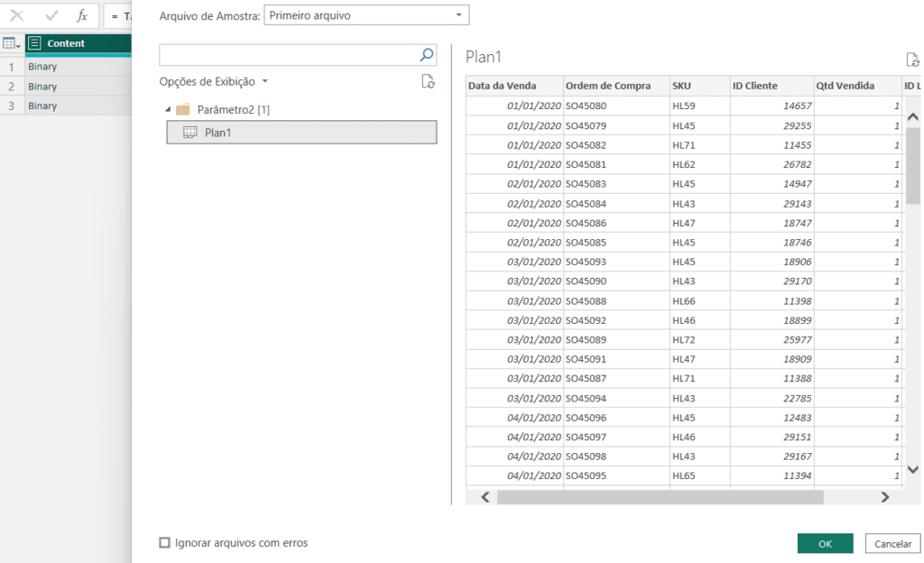Click the refresh icon beside Opções de Exibição
This screenshot has width=924, height=563.
[x=429, y=81]
